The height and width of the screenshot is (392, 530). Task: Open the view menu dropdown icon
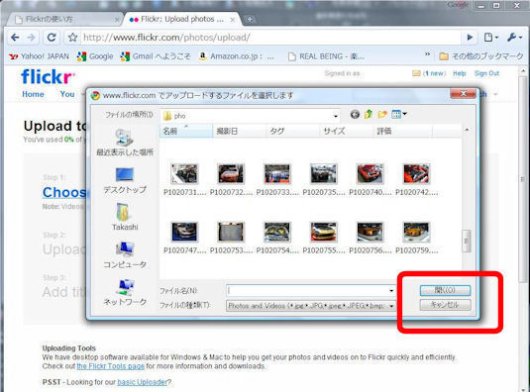click(x=399, y=115)
